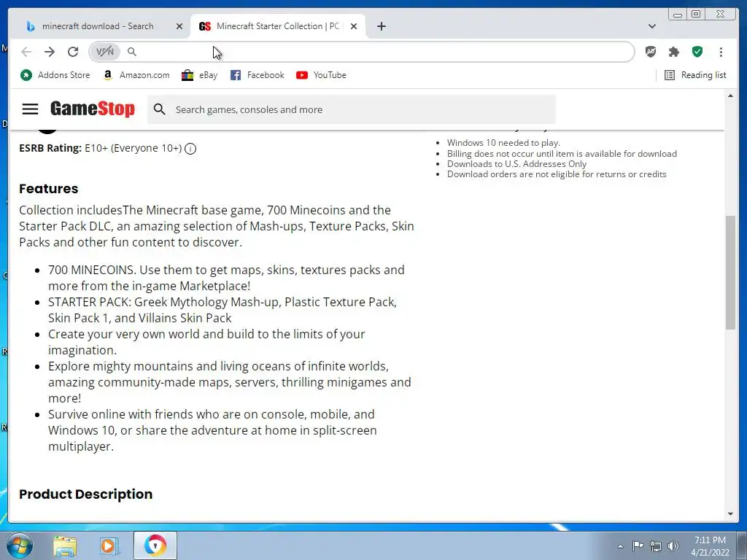
Task: Click 'Download orders are not eligible' text
Action: [557, 174]
